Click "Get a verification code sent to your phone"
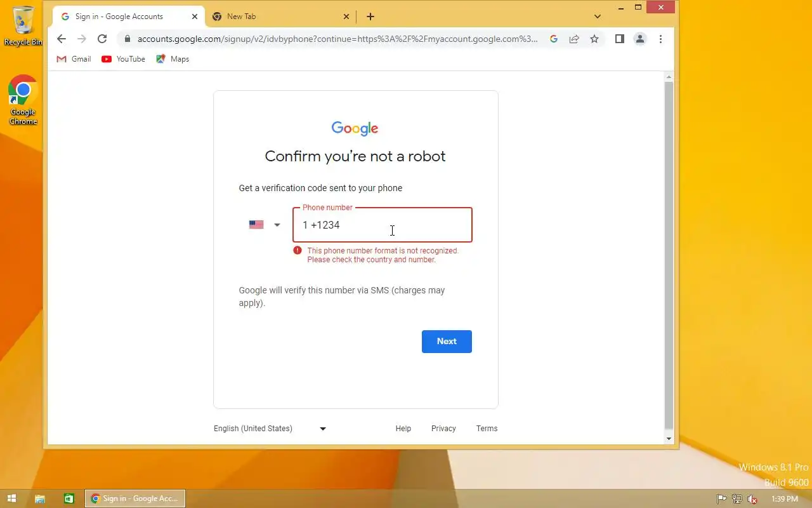Viewport: 812px width, 508px height. tap(320, 188)
